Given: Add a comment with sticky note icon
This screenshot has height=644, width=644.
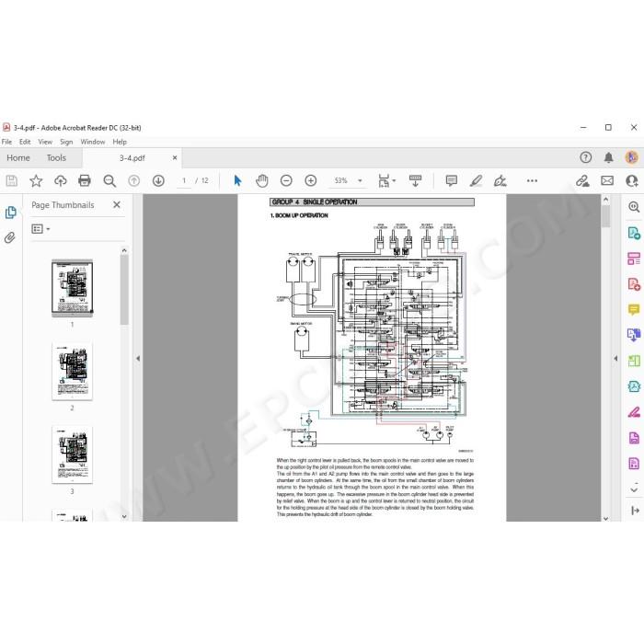Looking at the screenshot, I should [x=452, y=180].
